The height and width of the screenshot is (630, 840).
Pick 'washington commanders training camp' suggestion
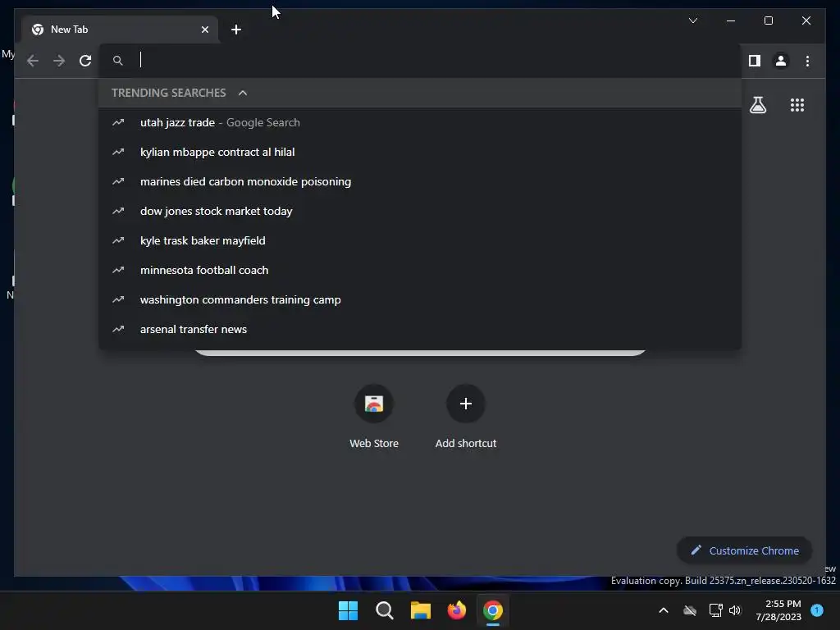(x=421, y=299)
